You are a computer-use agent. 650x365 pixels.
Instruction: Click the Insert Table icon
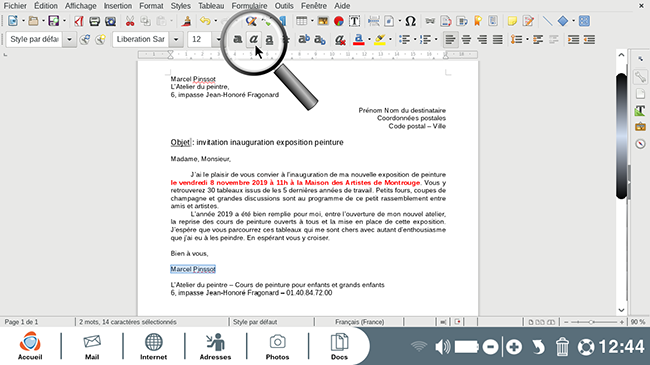tap(301, 21)
